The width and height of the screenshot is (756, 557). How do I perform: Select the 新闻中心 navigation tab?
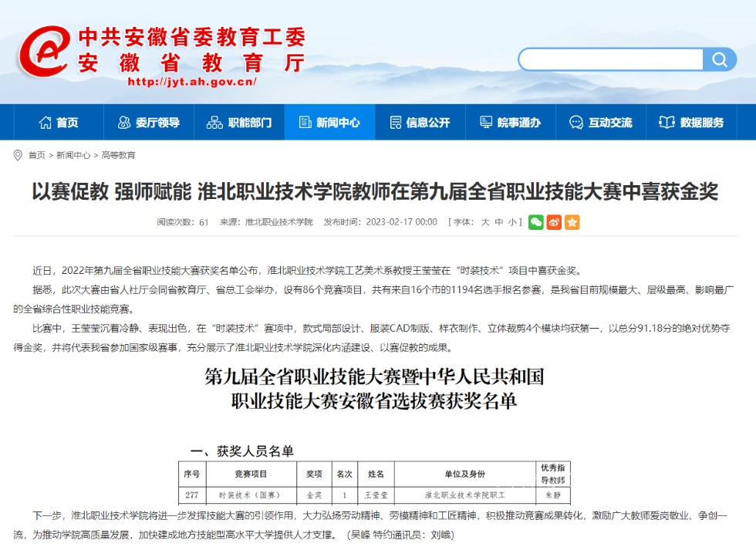tap(330, 123)
